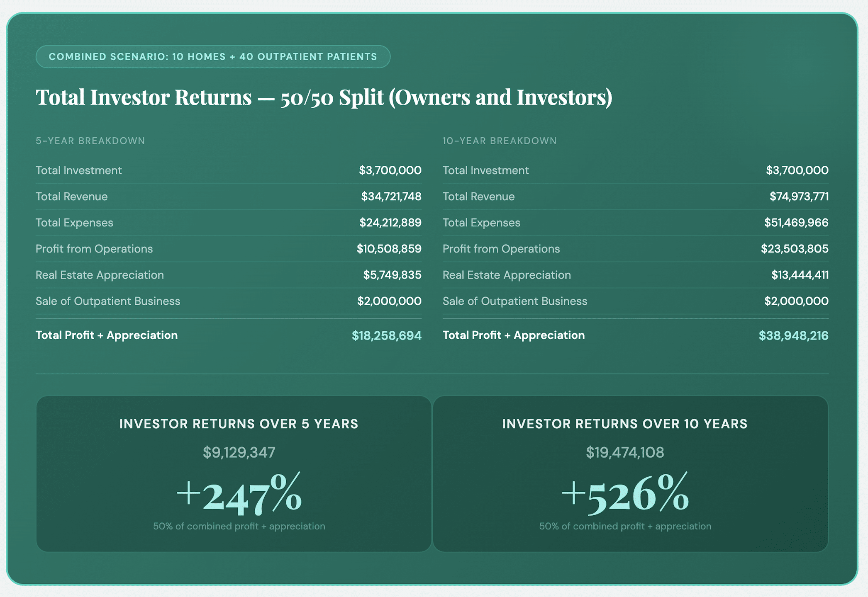Select the 5-year Profit from Operations row label
The image size is (868, 597).
(x=94, y=249)
